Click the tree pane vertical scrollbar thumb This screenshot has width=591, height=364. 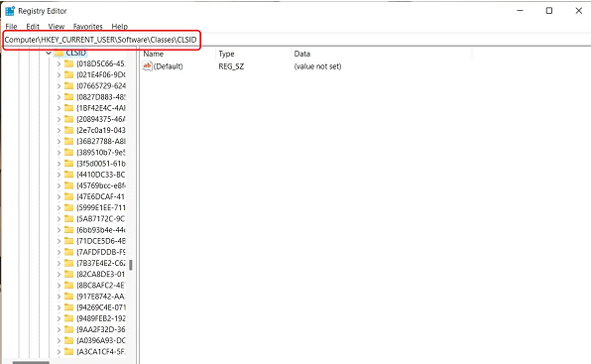tap(131, 265)
